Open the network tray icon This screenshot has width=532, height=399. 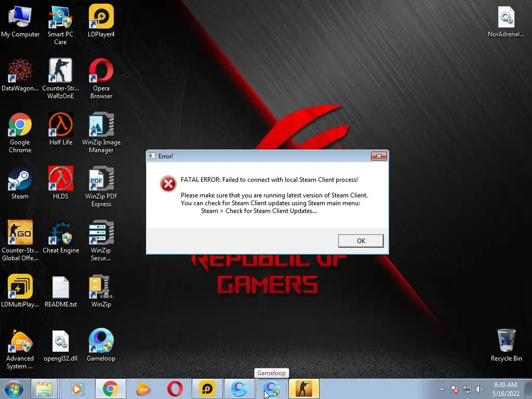coord(467,389)
